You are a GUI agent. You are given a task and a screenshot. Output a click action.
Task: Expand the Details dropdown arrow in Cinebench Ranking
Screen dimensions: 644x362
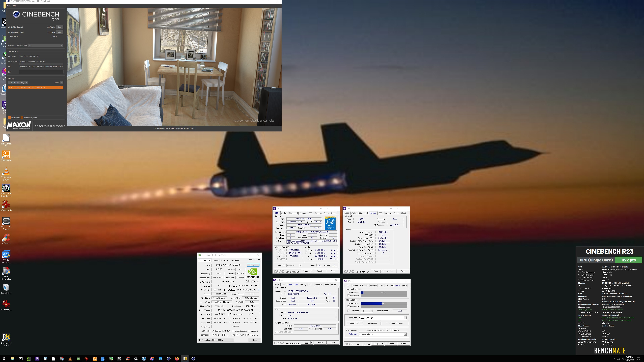[x=62, y=83]
